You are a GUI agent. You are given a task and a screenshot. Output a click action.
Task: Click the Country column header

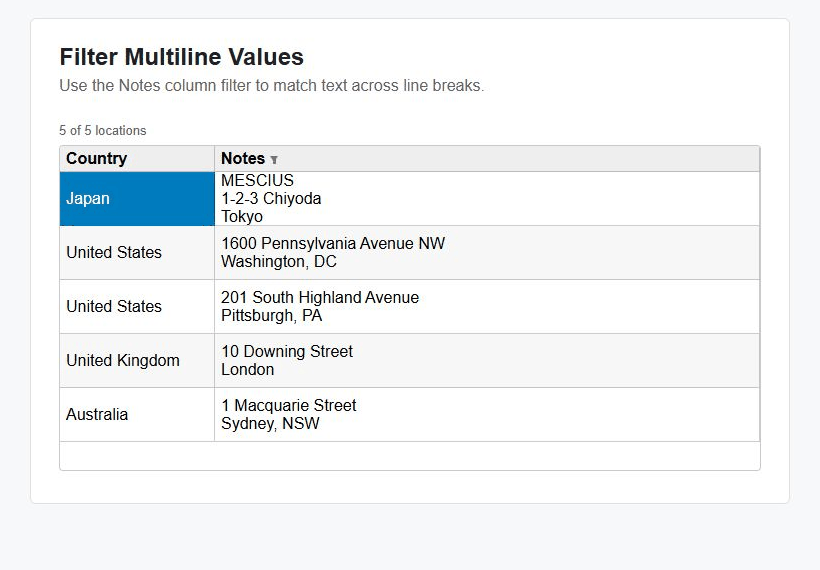[x=137, y=158]
